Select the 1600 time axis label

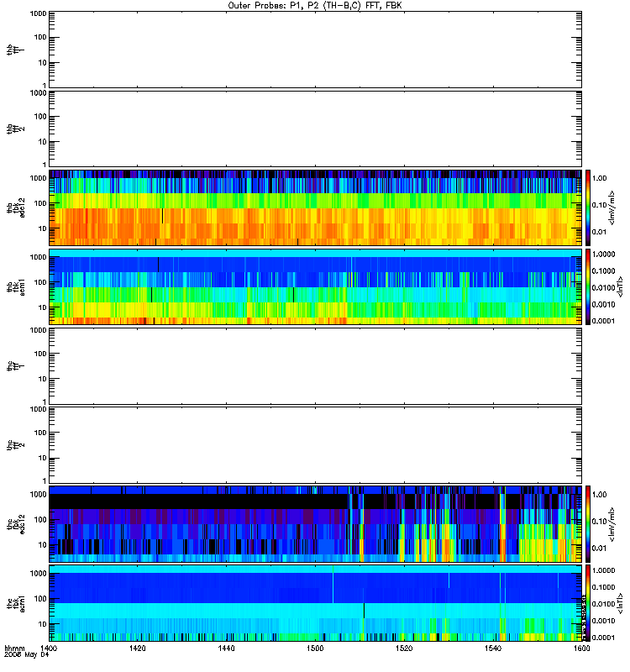point(581,648)
